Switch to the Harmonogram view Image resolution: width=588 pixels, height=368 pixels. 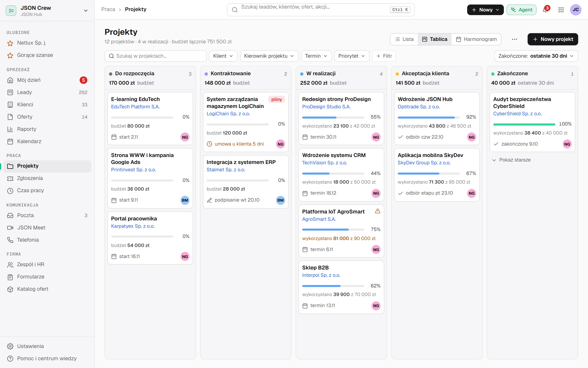click(476, 39)
